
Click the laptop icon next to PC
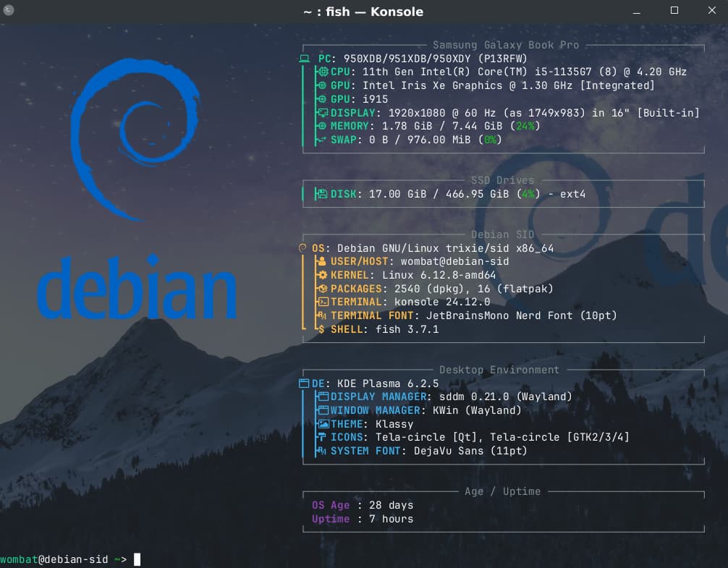click(304, 59)
